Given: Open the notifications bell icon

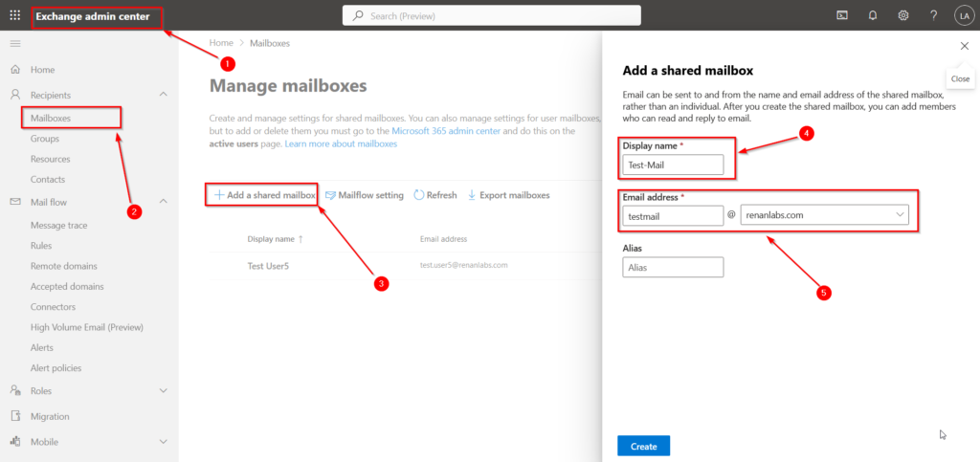Looking at the screenshot, I should pos(873,15).
